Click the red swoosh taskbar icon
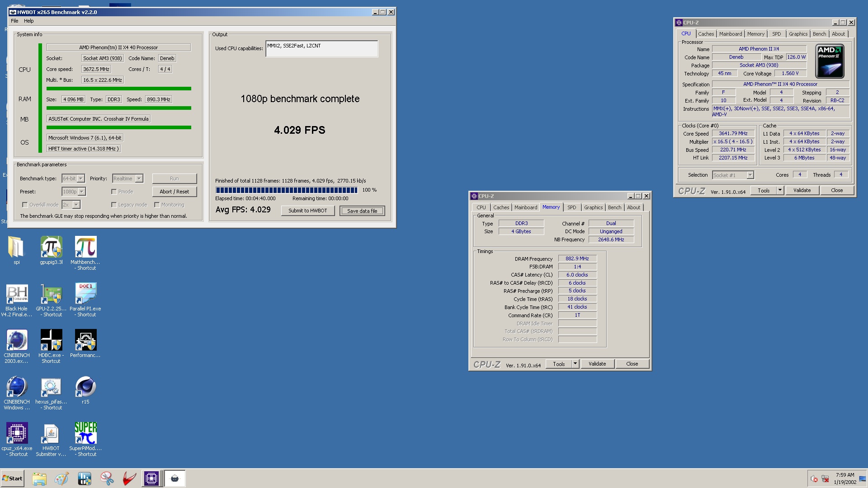868x488 pixels. click(x=129, y=479)
